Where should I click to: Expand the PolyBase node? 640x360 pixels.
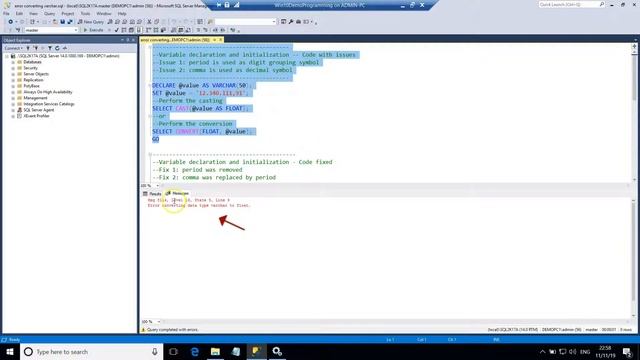click(x=13, y=86)
